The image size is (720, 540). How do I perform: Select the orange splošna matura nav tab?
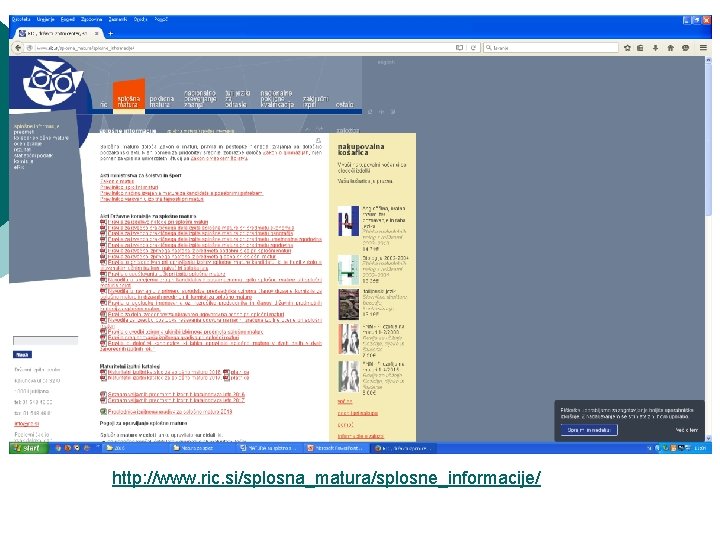pos(129,95)
